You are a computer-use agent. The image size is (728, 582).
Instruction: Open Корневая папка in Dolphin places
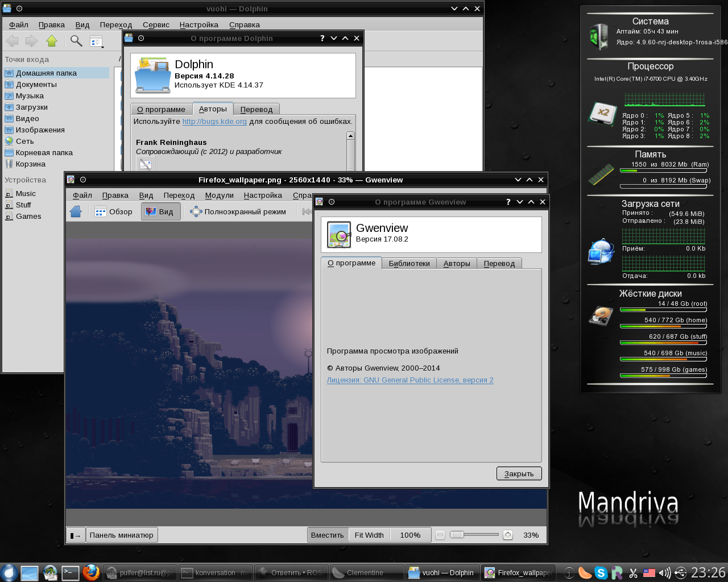click(56, 152)
